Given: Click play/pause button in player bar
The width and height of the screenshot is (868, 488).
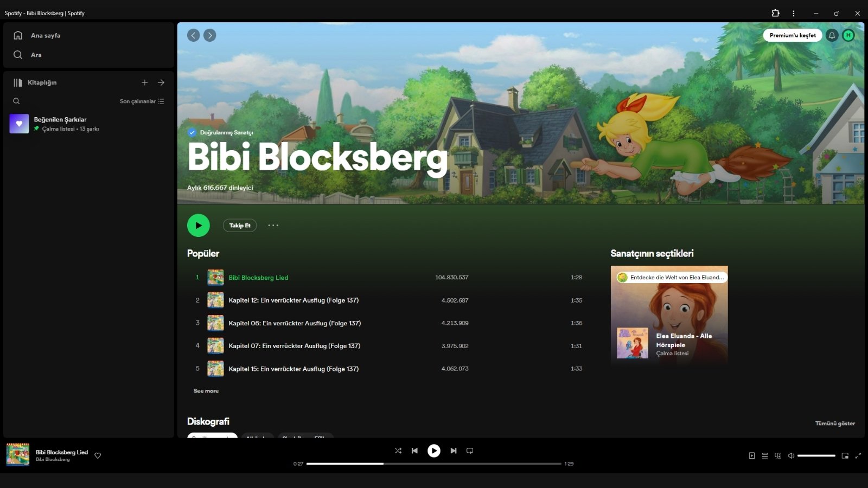Looking at the screenshot, I should [x=434, y=451].
